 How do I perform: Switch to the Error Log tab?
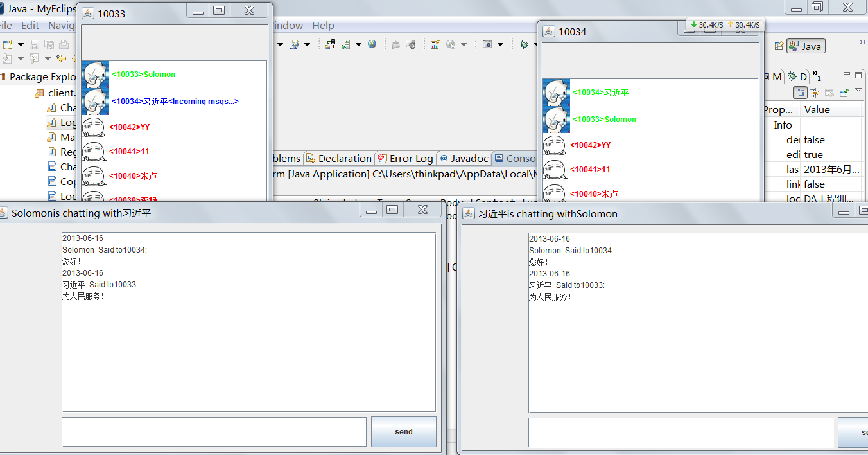click(x=405, y=158)
